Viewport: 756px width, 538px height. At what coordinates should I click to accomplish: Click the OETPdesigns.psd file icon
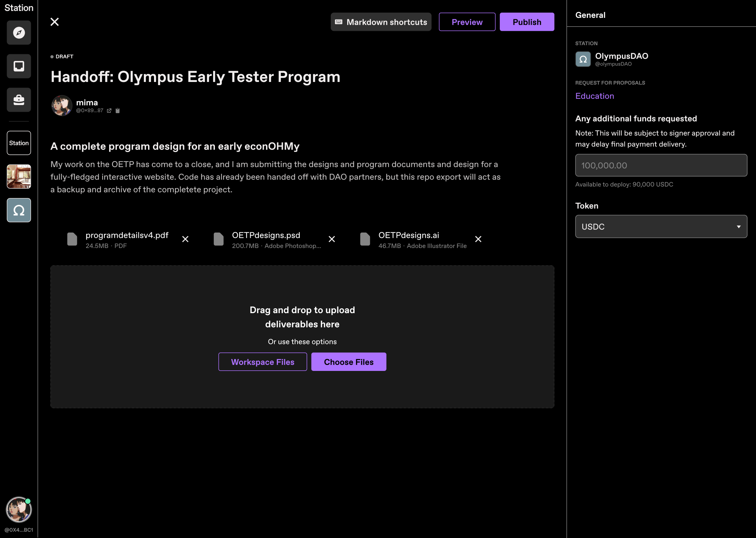(x=219, y=239)
